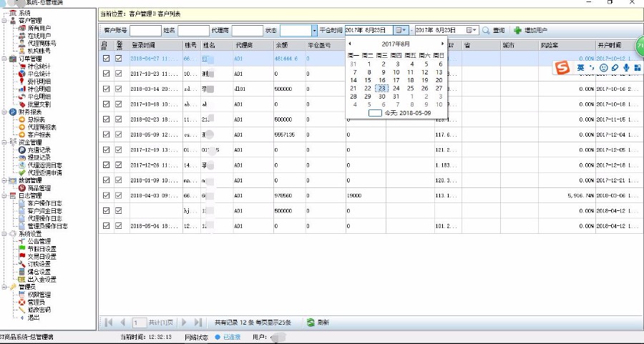Open 爆仓设置 calculator item

tap(39, 272)
